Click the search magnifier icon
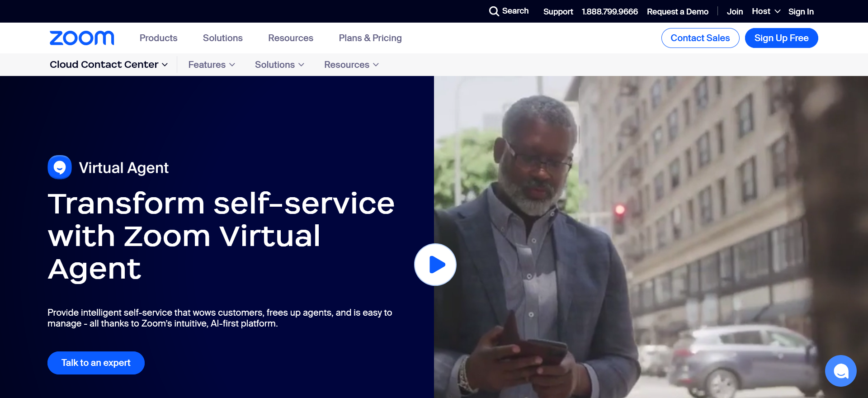Viewport: 868px width, 398px height. pyautogui.click(x=494, y=11)
